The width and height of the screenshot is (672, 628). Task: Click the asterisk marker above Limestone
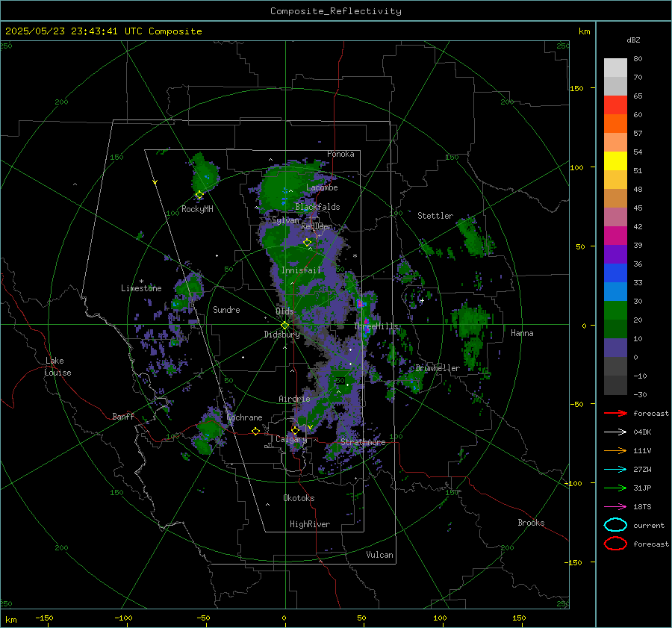click(x=141, y=282)
